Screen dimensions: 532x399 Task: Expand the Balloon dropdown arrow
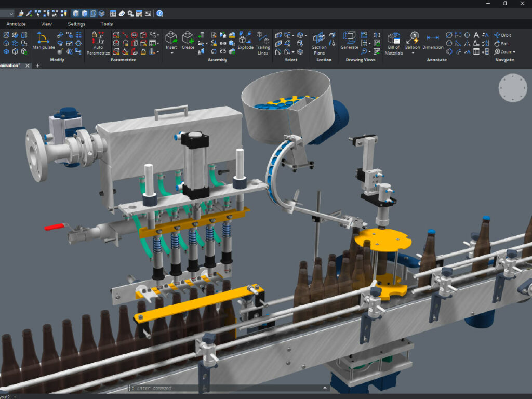413,53
